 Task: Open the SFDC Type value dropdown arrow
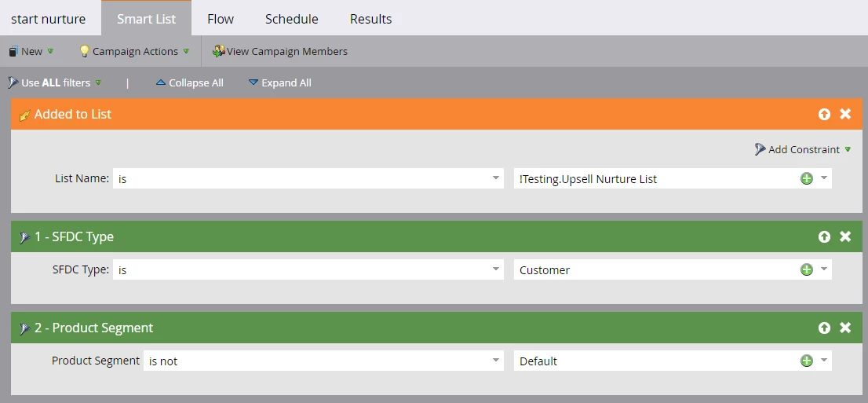[x=824, y=269]
